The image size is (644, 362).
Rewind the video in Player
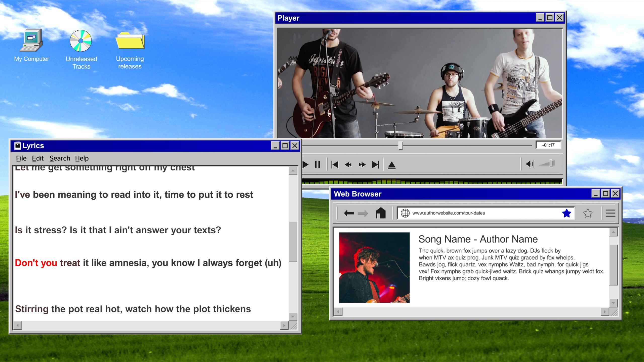348,165
